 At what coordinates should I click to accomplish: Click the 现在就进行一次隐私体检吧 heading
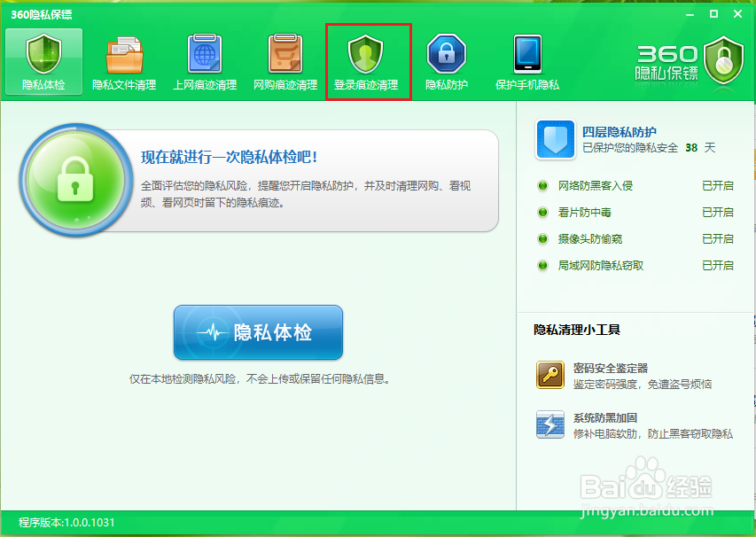[229, 157]
